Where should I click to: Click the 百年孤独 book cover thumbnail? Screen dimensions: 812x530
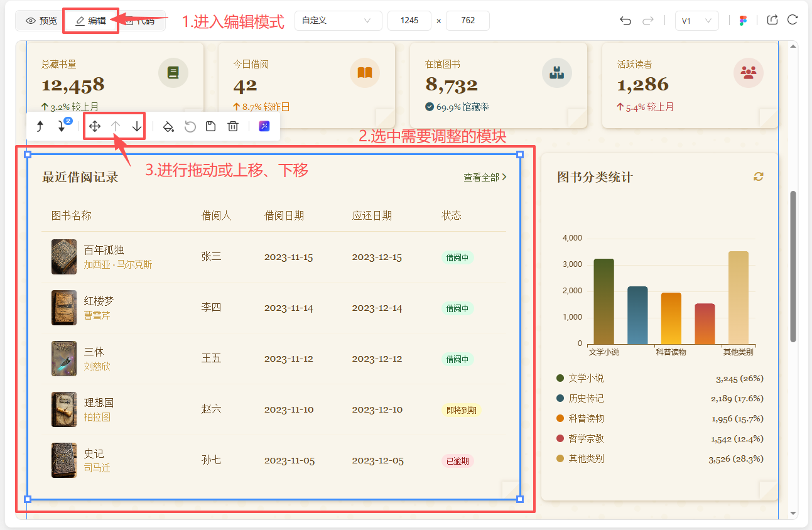pyautogui.click(x=64, y=257)
